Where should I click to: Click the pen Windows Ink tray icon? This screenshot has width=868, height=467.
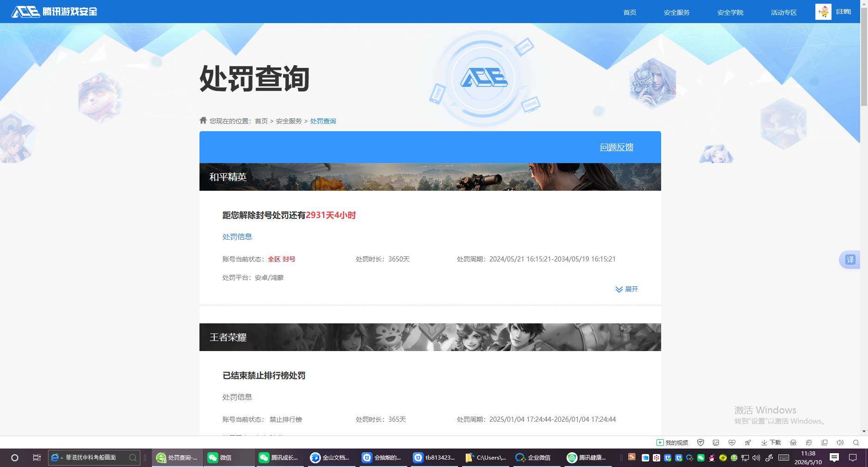[x=769, y=458]
